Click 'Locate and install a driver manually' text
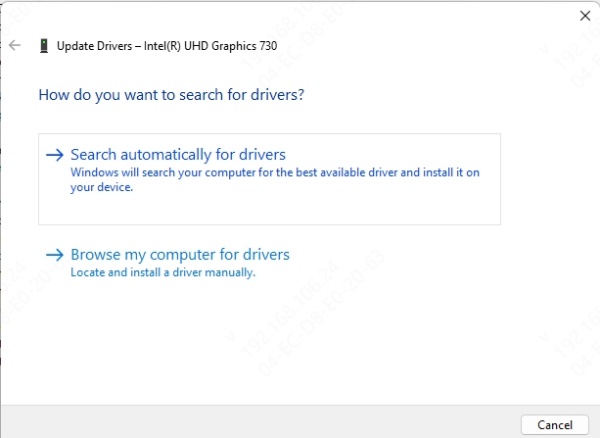 pos(163,272)
